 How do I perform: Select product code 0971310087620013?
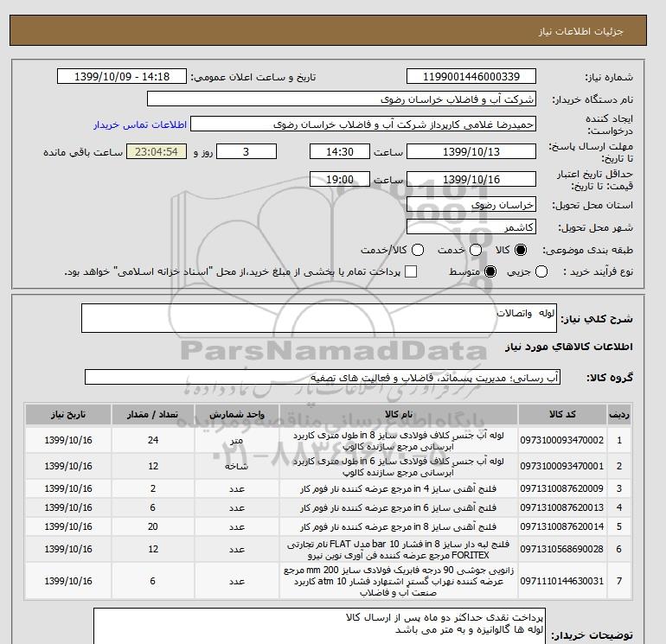pyautogui.click(x=562, y=507)
